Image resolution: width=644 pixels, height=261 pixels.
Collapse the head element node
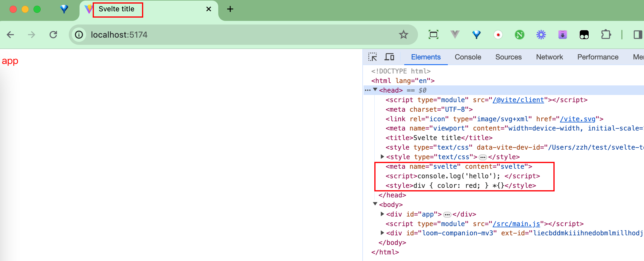(375, 90)
